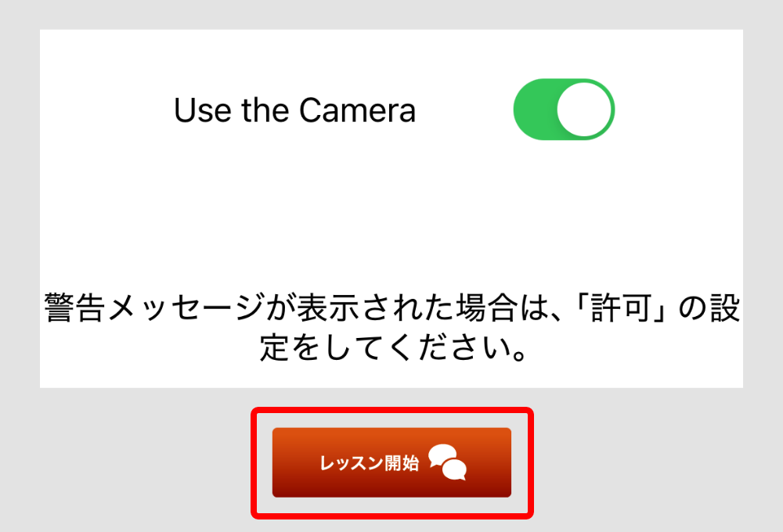
Task: Disable camera via the green switch track
Action: coord(534,110)
